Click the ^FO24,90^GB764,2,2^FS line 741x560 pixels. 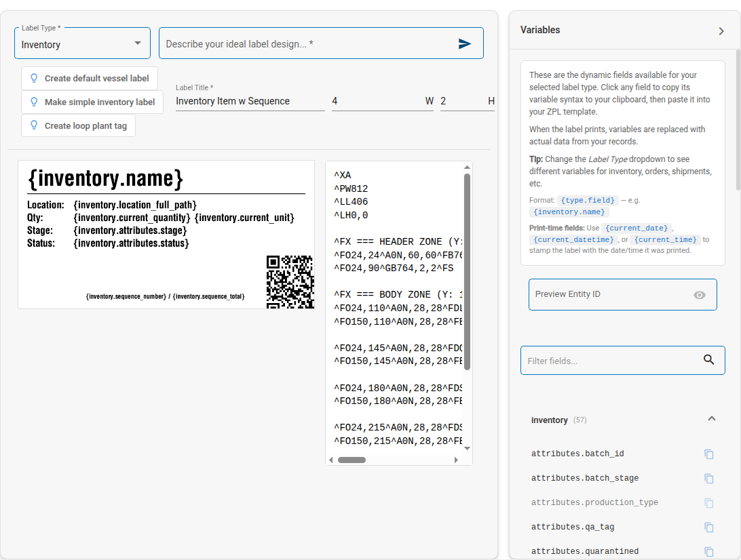tap(394, 268)
